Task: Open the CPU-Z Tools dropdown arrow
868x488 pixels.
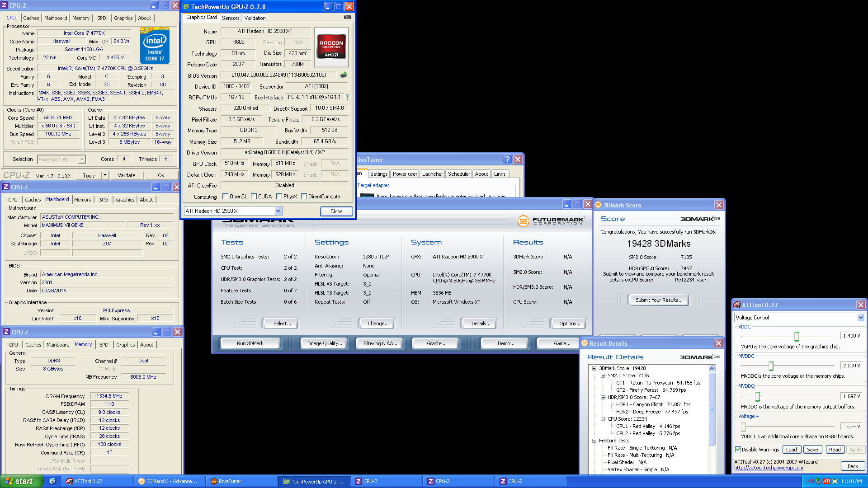Action: [x=105, y=175]
